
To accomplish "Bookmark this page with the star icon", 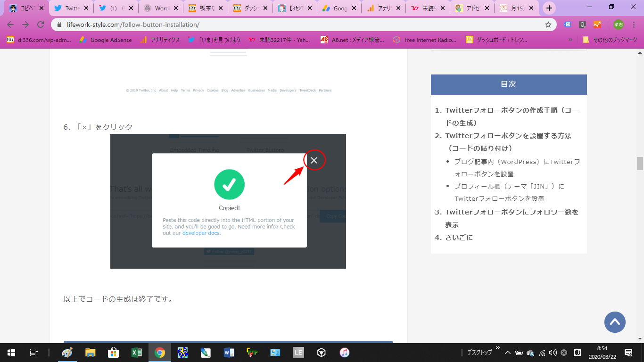I will [548, 25].
